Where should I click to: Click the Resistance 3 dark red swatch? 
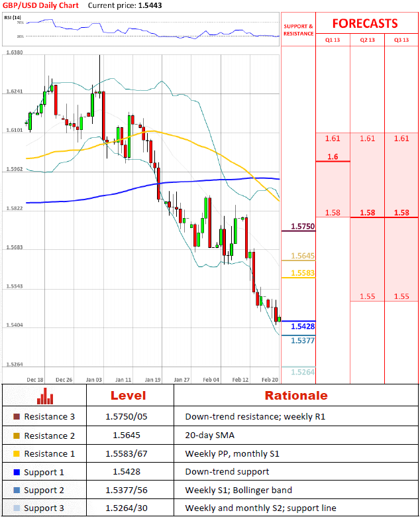pos(17,417)
